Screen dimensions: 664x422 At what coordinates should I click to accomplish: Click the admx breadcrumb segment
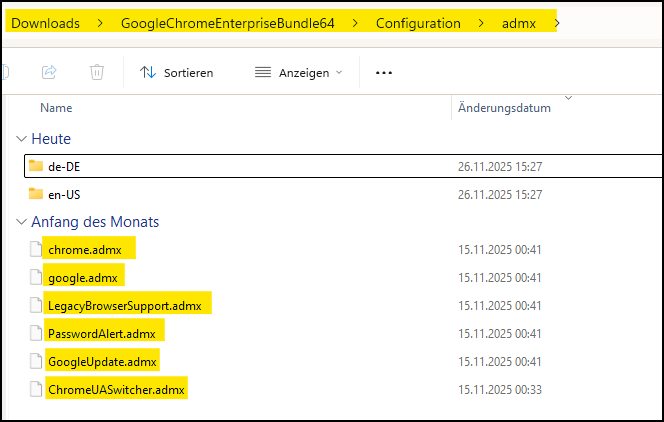click(x=519, y=23)
